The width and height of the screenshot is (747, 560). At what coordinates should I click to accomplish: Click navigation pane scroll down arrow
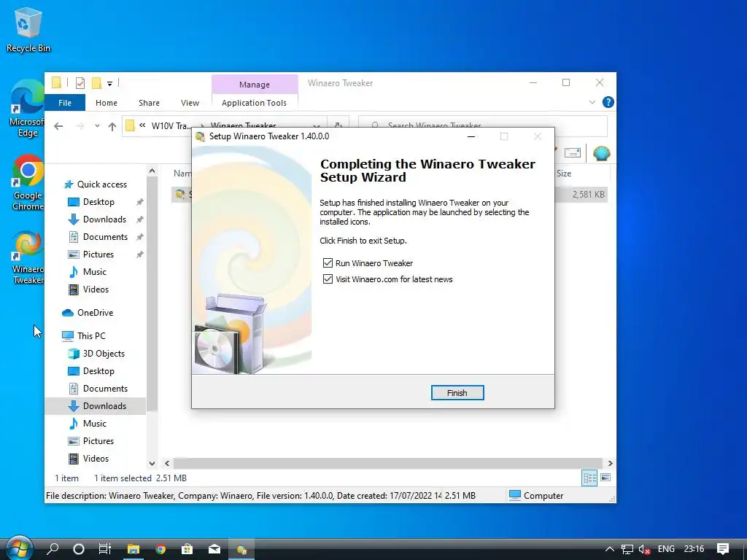coord(152,463)
